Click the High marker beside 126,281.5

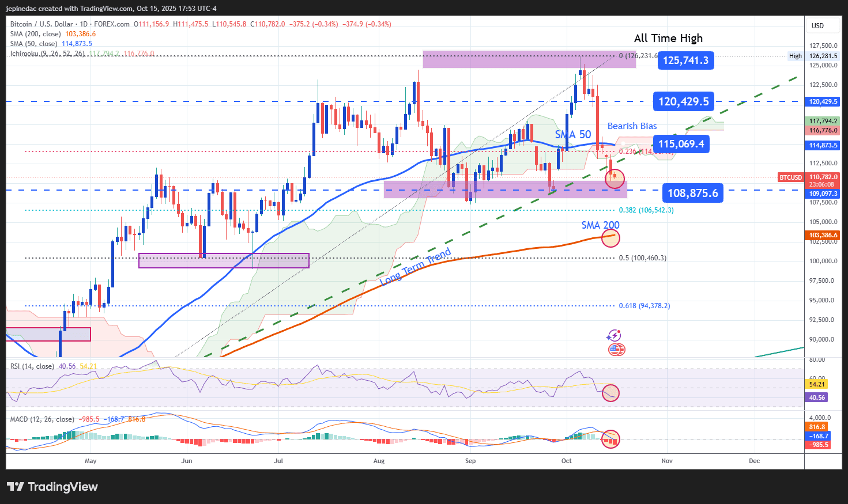[x=796, y=56]
